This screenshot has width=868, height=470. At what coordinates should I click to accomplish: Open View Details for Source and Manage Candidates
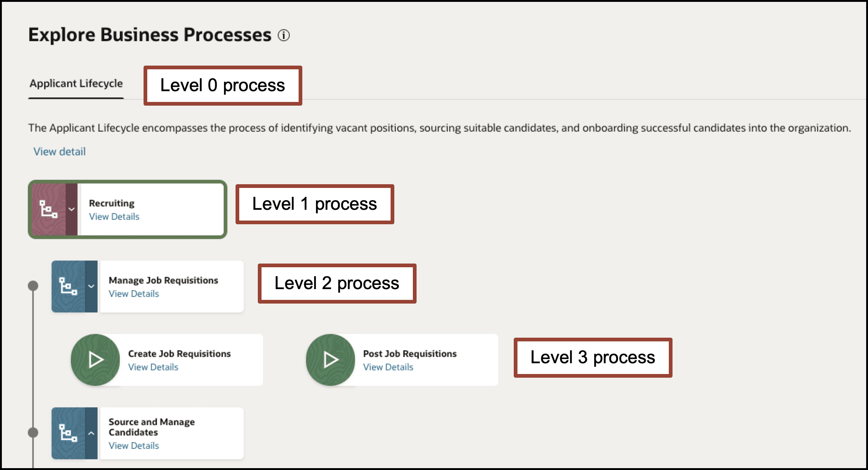(133, 446)
